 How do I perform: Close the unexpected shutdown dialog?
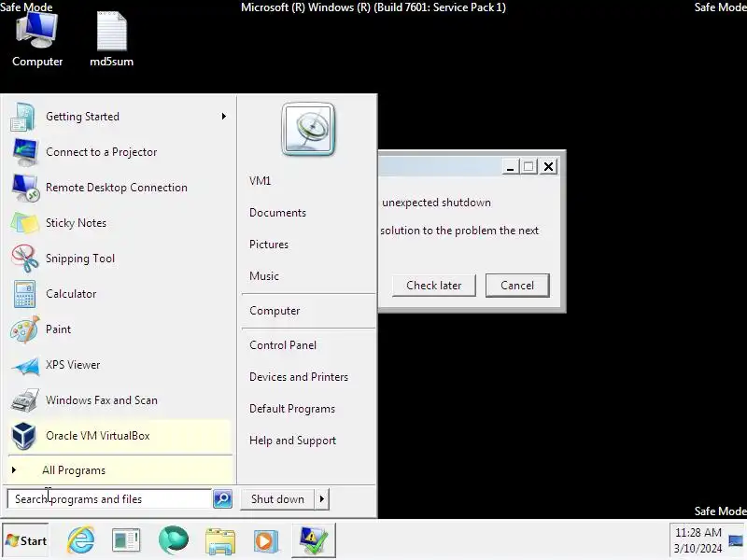pos(549,167)
